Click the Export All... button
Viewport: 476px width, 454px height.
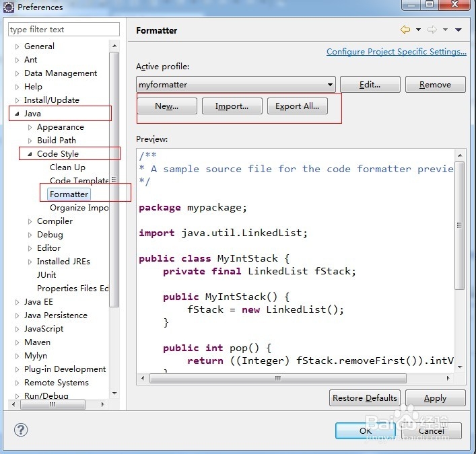[x=297, y=106]
